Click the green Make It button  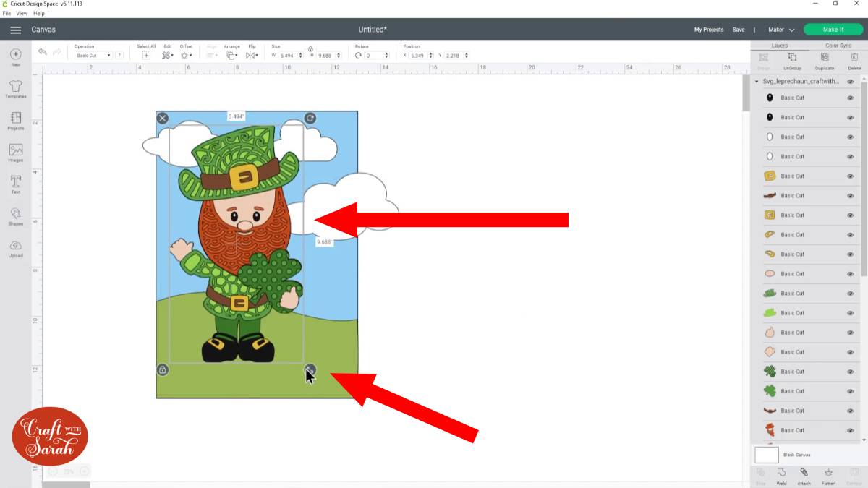[x=833, y=30]
